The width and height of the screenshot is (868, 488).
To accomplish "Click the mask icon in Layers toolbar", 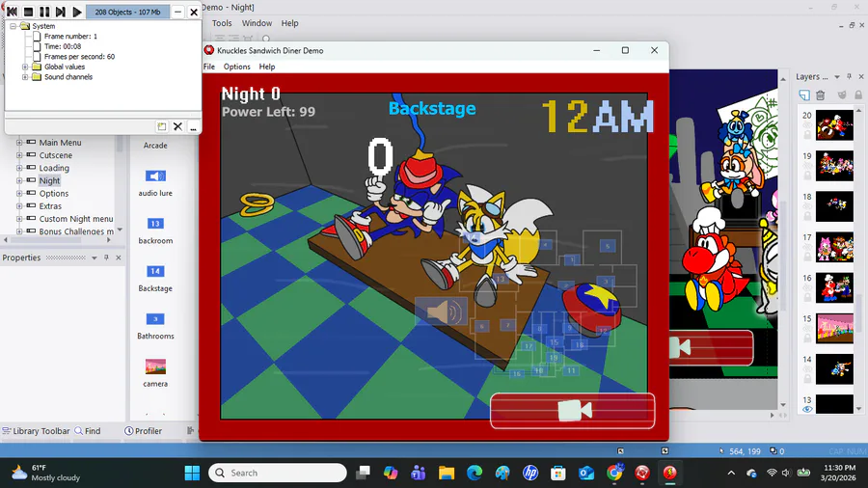I will [x=842, y=95].
